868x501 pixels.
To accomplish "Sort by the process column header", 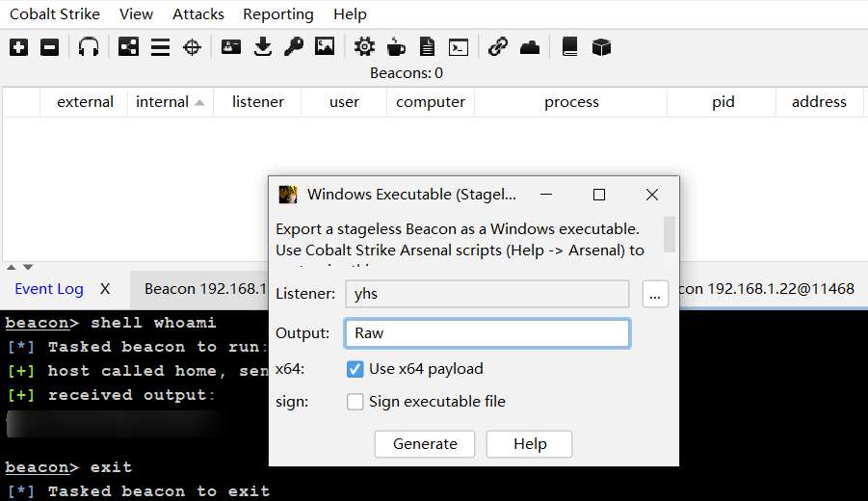I will click(571, 102).
